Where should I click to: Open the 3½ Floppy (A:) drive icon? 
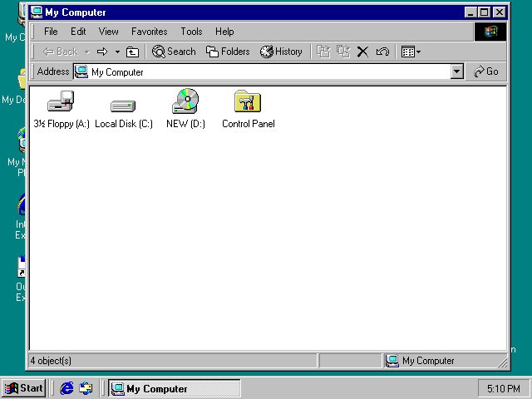[x=61, y=104]
